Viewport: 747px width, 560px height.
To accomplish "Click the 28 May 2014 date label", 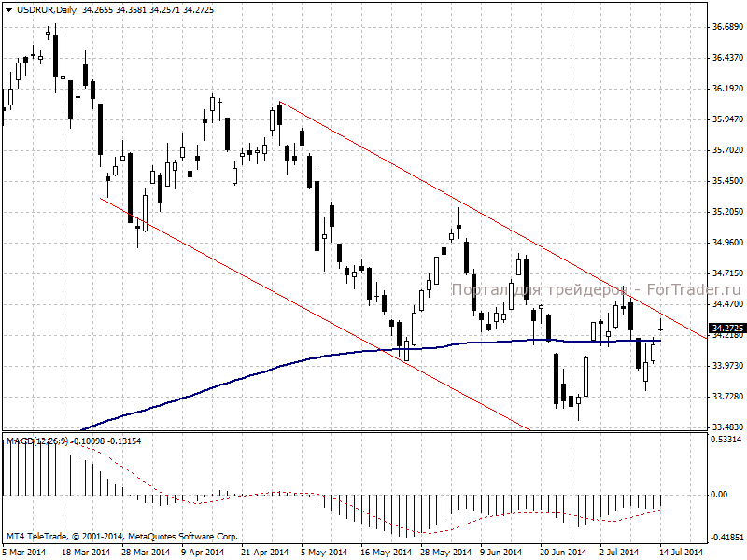I will (445, 553).
